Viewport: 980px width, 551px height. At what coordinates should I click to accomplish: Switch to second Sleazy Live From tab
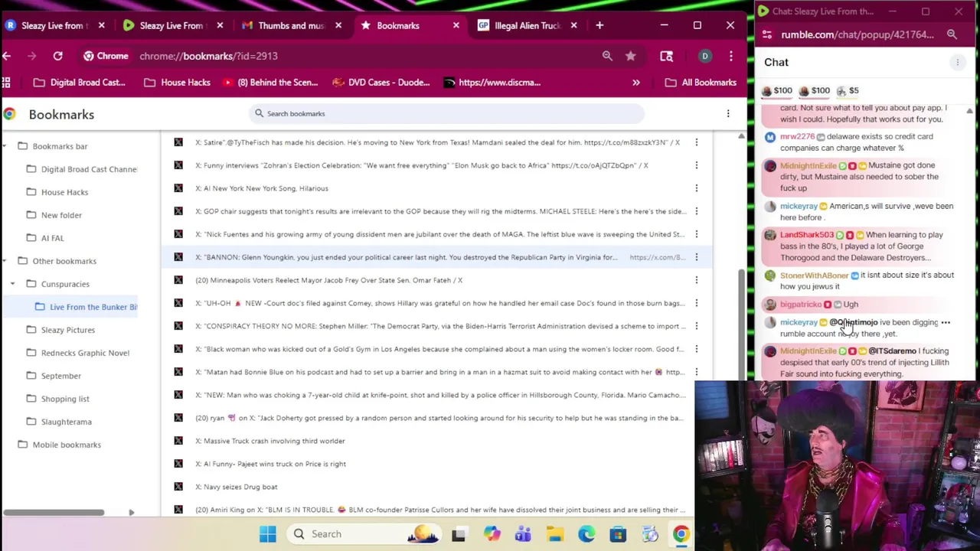[x=172, y=25]
